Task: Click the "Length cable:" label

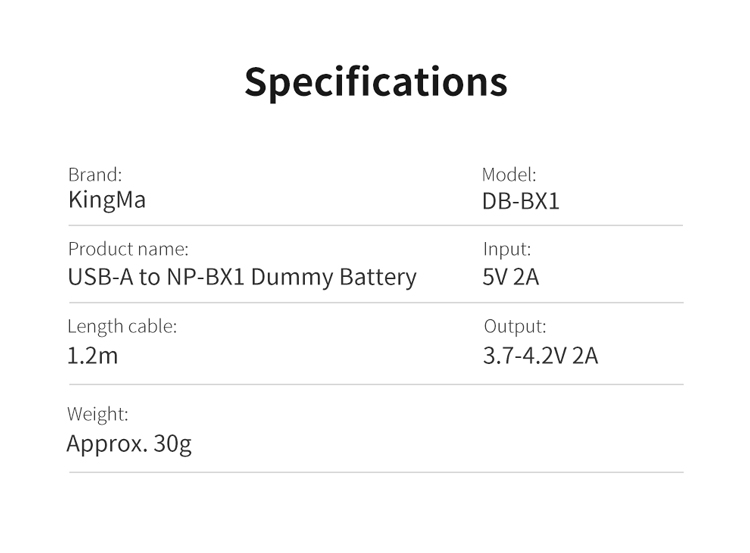Action: point(122,326)
